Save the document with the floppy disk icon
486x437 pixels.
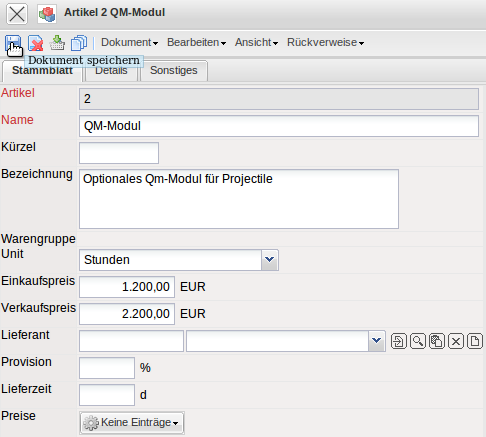click(13, 43)
